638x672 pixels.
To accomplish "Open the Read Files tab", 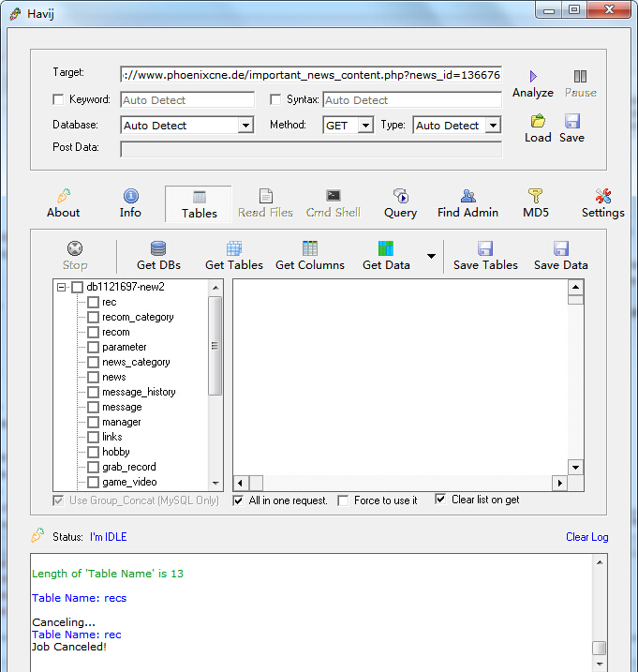I will (266, 204).
